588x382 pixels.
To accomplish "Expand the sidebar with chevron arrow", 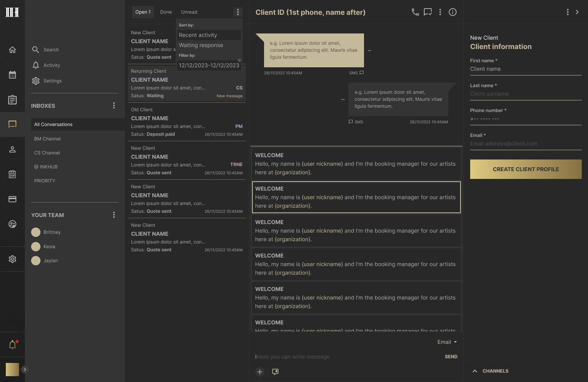I will (25, 370).
